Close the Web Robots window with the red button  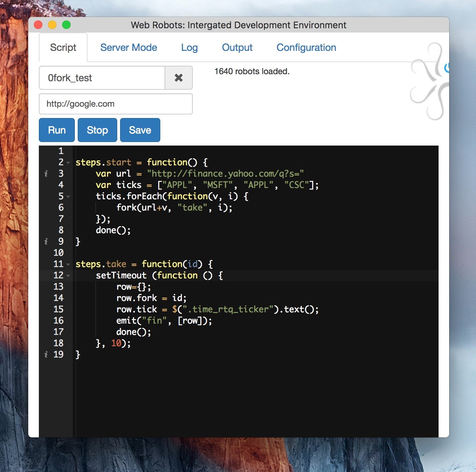(38, 25)
